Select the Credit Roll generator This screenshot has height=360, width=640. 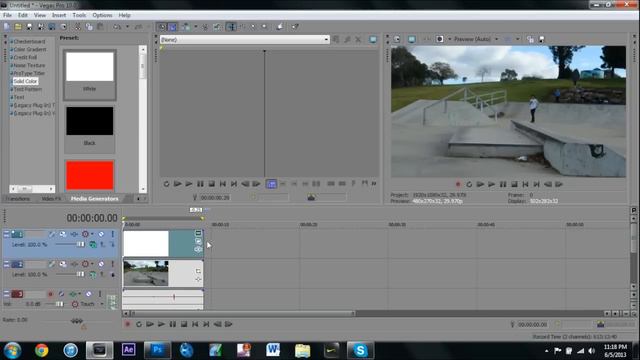pos(25,57)
